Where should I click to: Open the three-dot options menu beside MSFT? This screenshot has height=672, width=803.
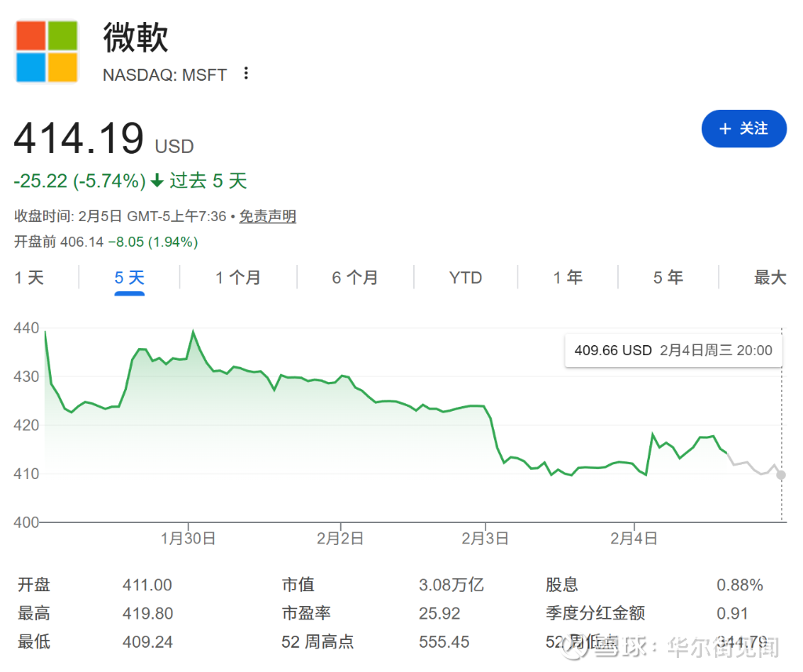tap(246, 74)
